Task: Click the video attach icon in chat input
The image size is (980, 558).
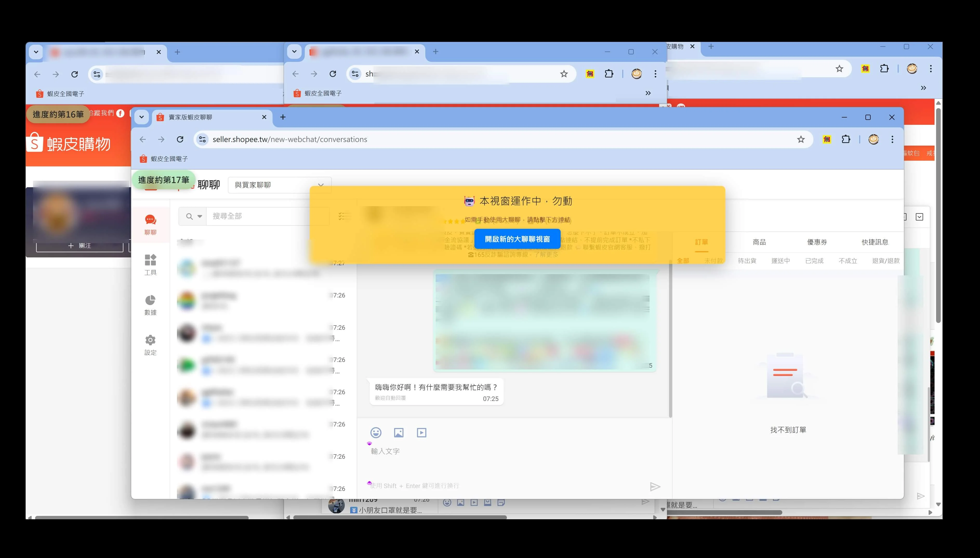Action: 421,433
